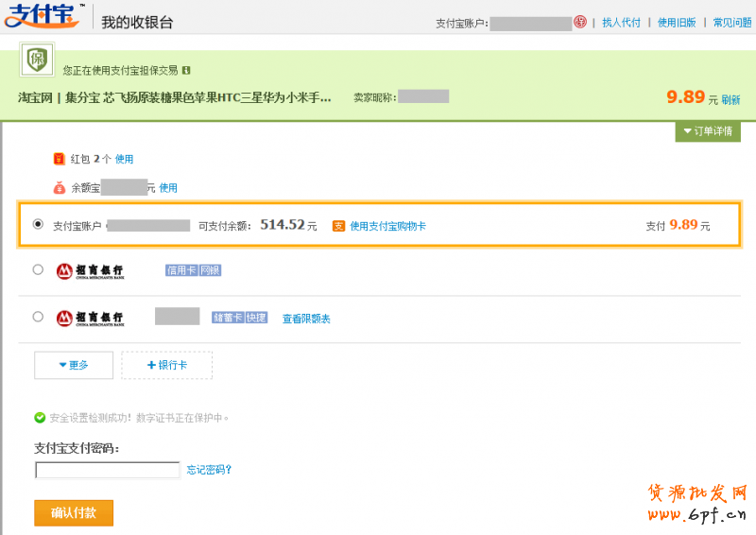Click the 余额宝 money bag icon
Viewport: 756px width, 535px height.
tap(60, 187)
